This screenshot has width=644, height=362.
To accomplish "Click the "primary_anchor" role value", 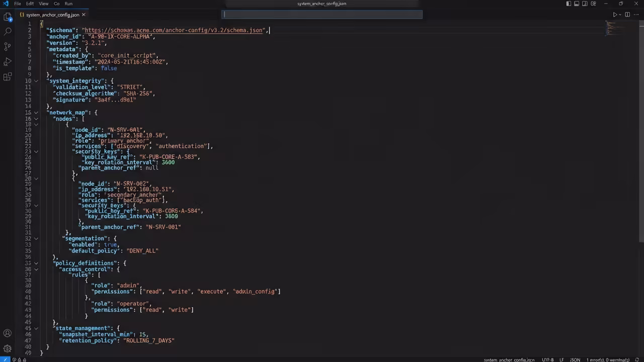I will pos(124,141).
